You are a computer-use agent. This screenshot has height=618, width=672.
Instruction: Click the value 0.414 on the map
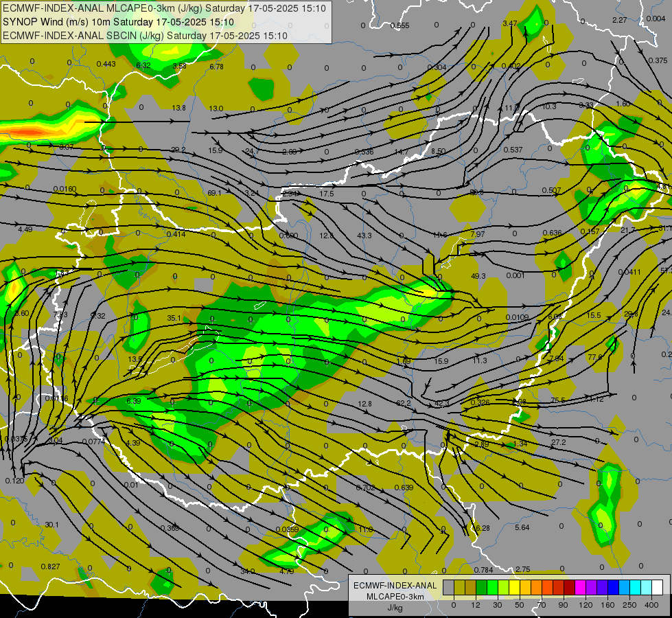176,233
